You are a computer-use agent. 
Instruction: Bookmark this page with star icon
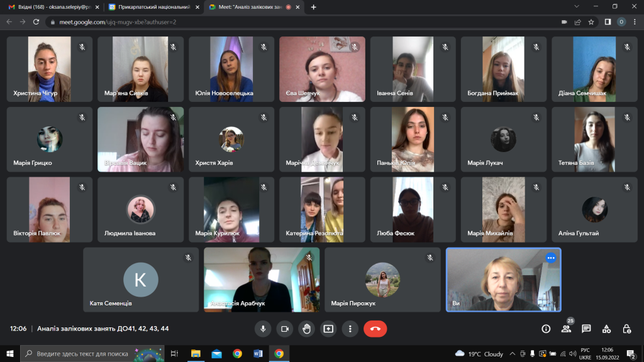(591, 21)
